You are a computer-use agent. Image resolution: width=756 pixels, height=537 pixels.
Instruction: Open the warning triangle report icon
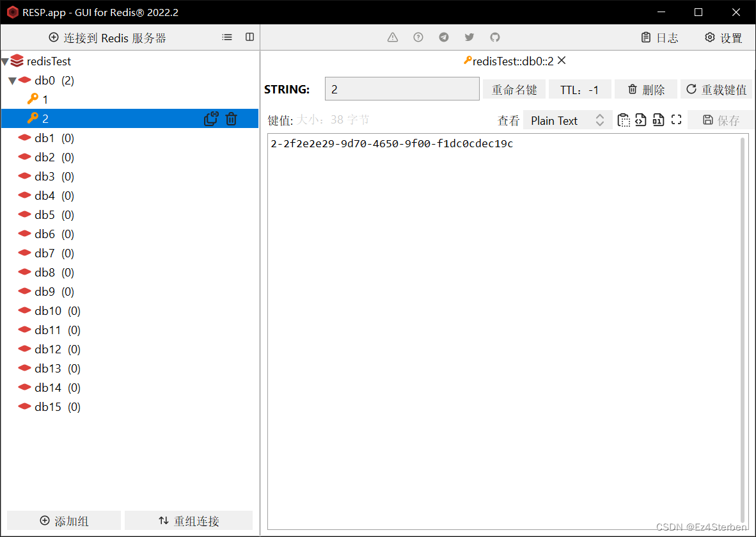coord(393,37)
